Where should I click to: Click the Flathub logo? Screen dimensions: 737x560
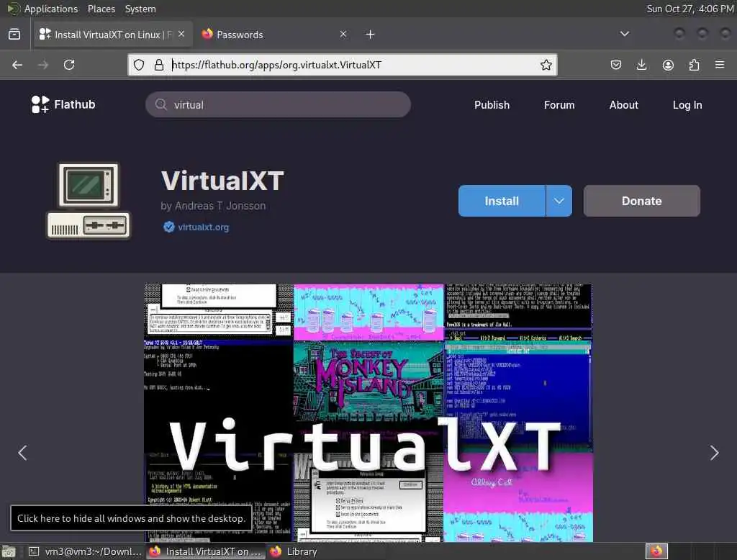click(x=63, y=104)
